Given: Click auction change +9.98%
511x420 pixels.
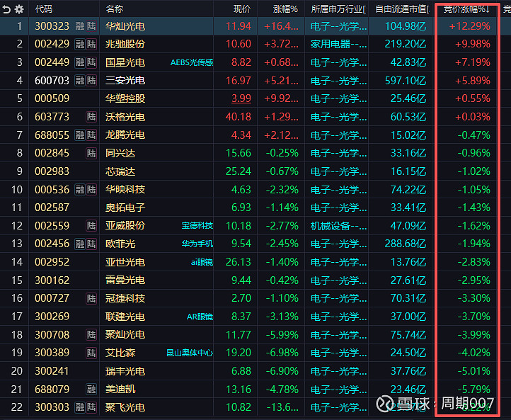Looking at the screenshot, I should point(473,44).
